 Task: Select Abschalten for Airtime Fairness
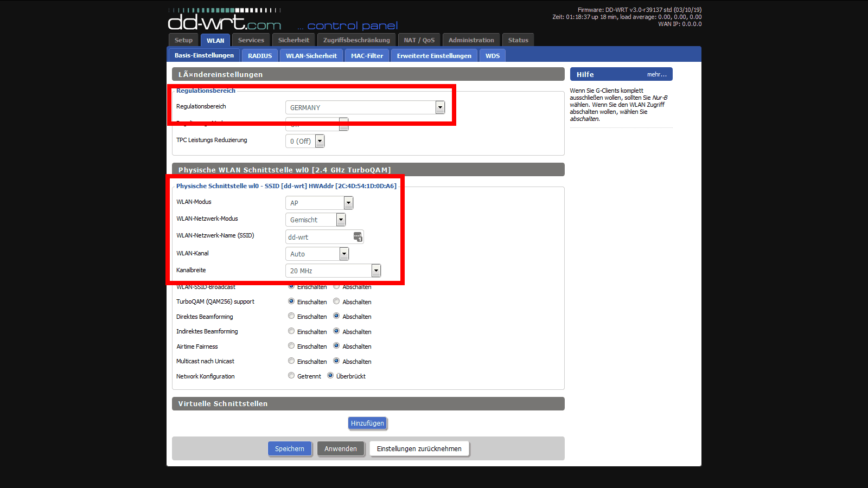[336, 346]
